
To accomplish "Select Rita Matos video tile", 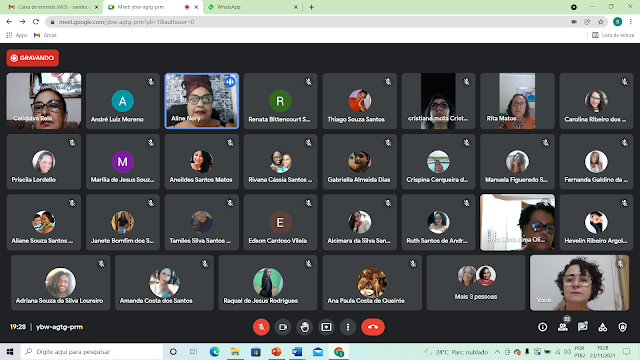I will click(517, 101).
